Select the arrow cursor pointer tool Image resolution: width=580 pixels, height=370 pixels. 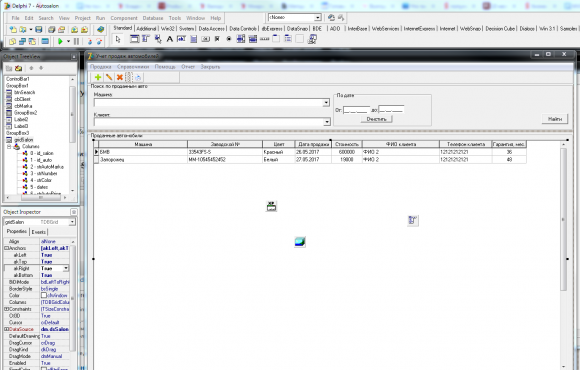118,39
